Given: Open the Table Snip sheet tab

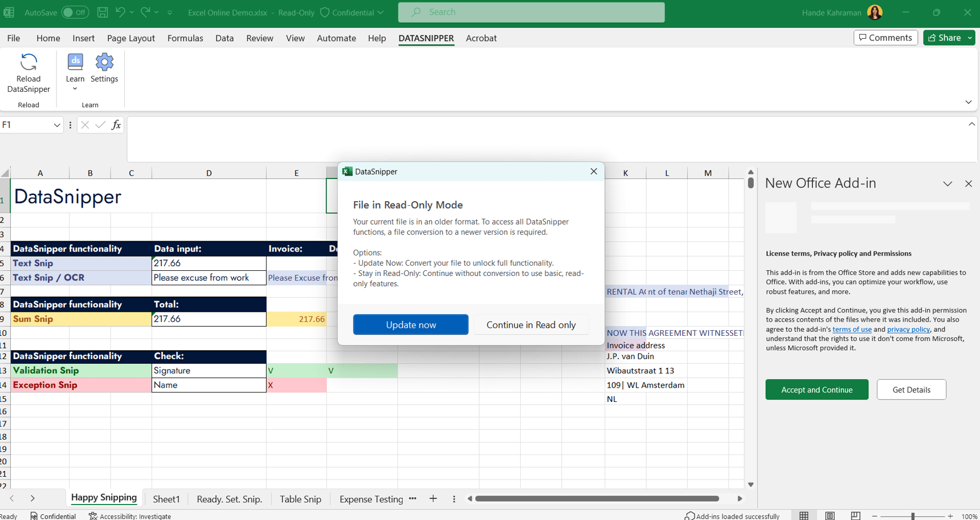Looking at the screenshot, I should 300,499.
